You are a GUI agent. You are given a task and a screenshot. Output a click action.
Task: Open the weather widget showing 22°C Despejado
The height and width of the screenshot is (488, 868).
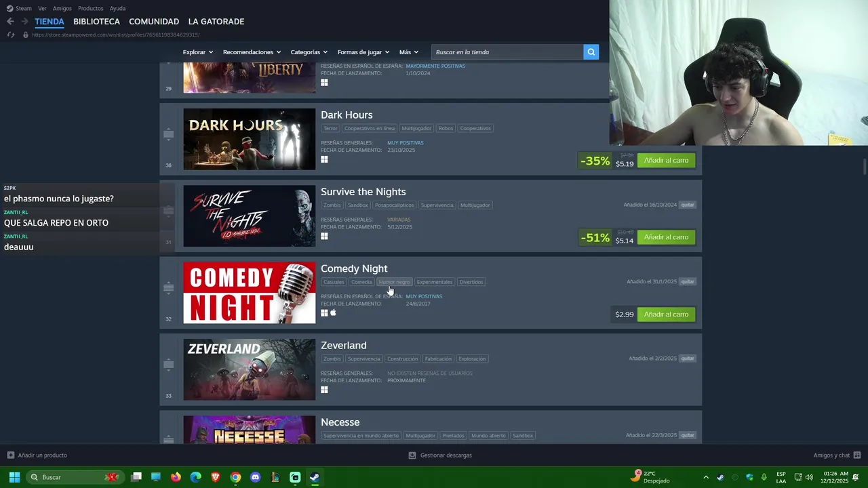pos(650,477)
